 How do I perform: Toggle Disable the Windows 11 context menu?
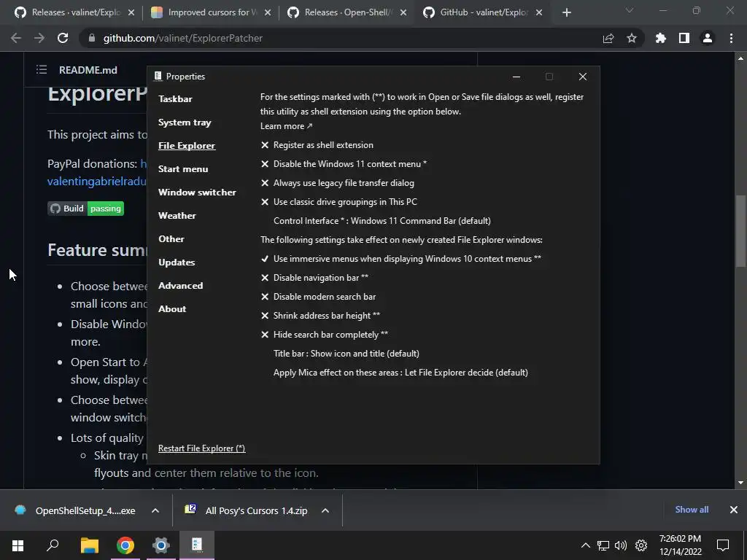point(344,164)
